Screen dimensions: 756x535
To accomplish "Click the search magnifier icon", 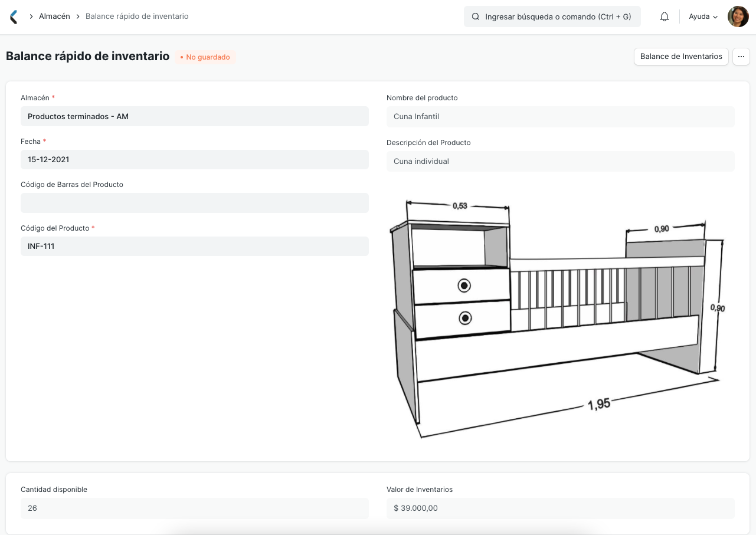I will [476, 17].
